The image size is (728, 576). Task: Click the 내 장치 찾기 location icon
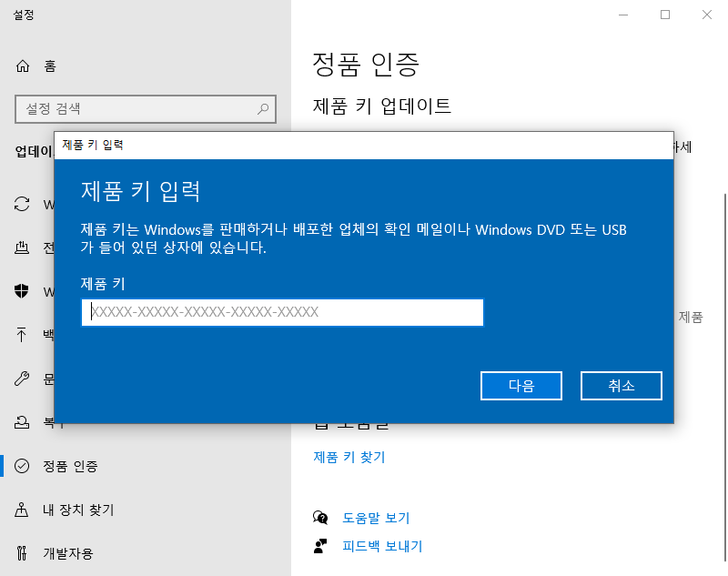click(x=21, y=510)
